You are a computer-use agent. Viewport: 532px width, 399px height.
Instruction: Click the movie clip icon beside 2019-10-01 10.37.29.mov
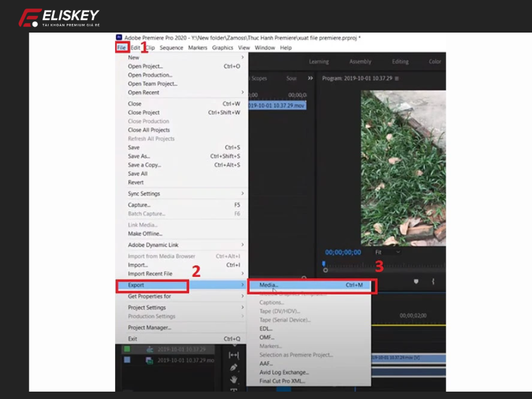149,360
